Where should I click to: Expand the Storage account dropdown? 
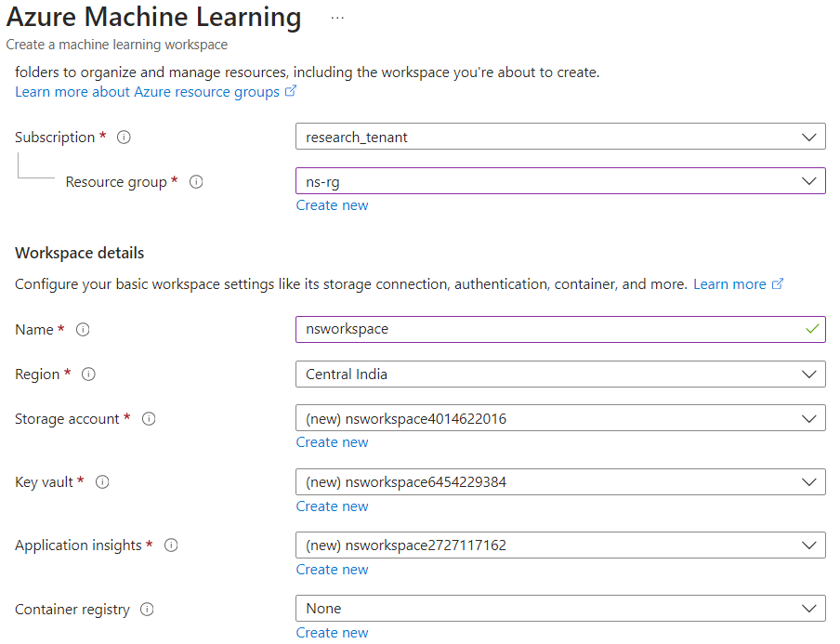tap(559, 419)
